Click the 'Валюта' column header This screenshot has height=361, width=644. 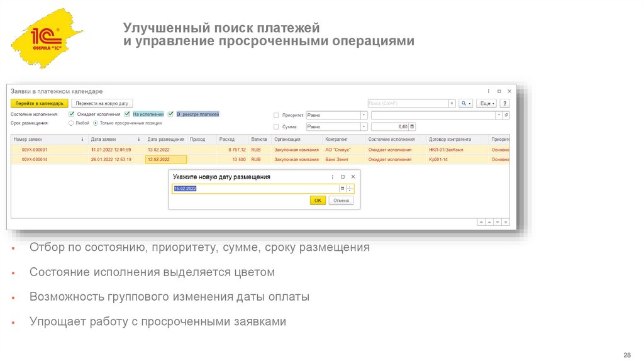point(260,140)
